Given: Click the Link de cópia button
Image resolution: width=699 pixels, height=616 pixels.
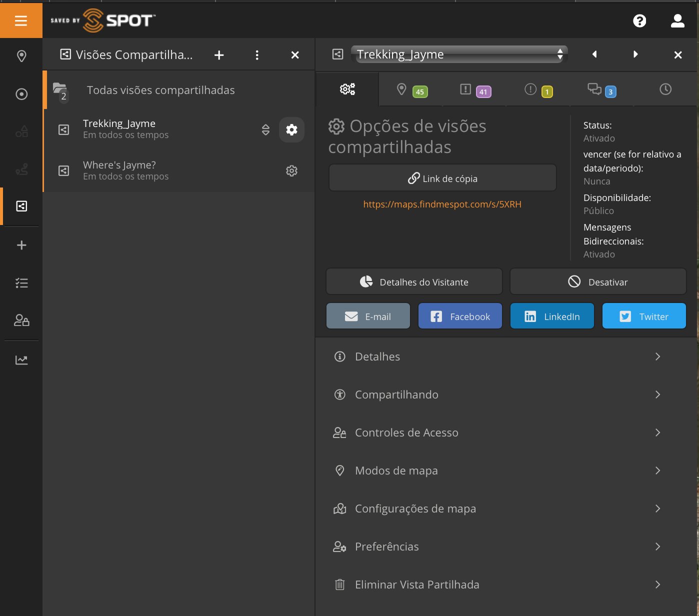Looking at the screenshot, I should pyautogui.click(x=442, y=178).
